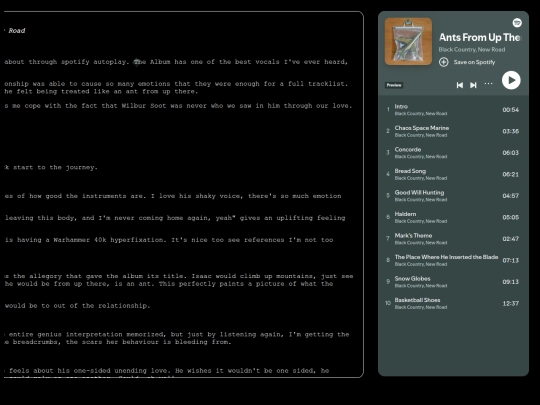Play the Intro track

[453, 110]
